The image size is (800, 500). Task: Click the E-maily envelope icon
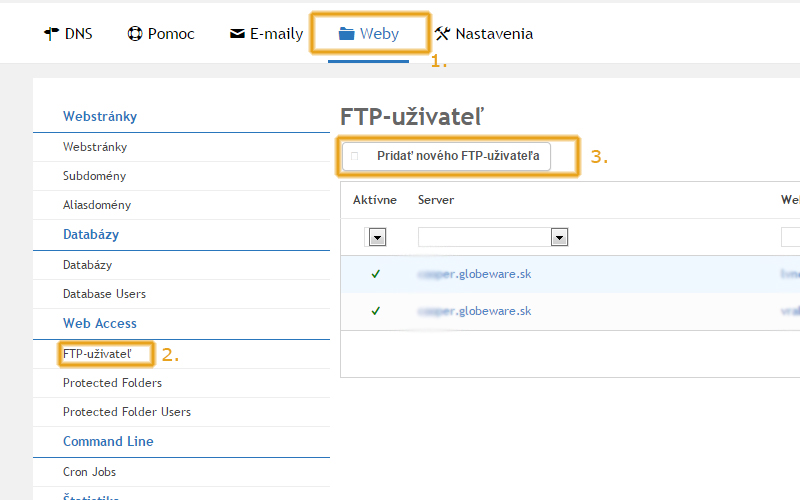tap(237, 34)
